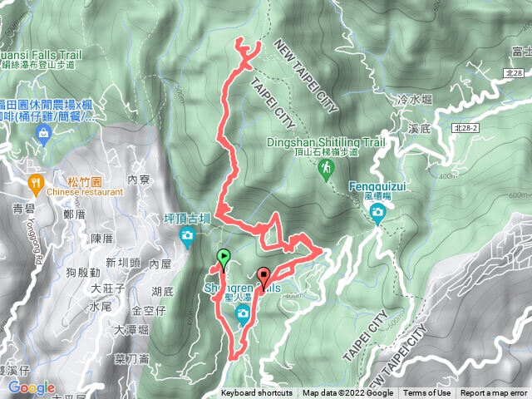The image size is (532, 399).
Task: Open Keyboard shortcuts
Action: (257, 393)
